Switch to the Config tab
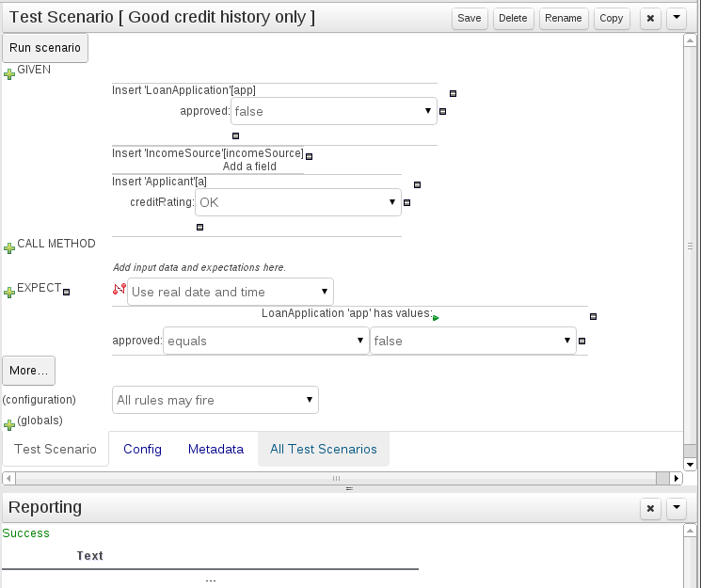 click(143, 449)
